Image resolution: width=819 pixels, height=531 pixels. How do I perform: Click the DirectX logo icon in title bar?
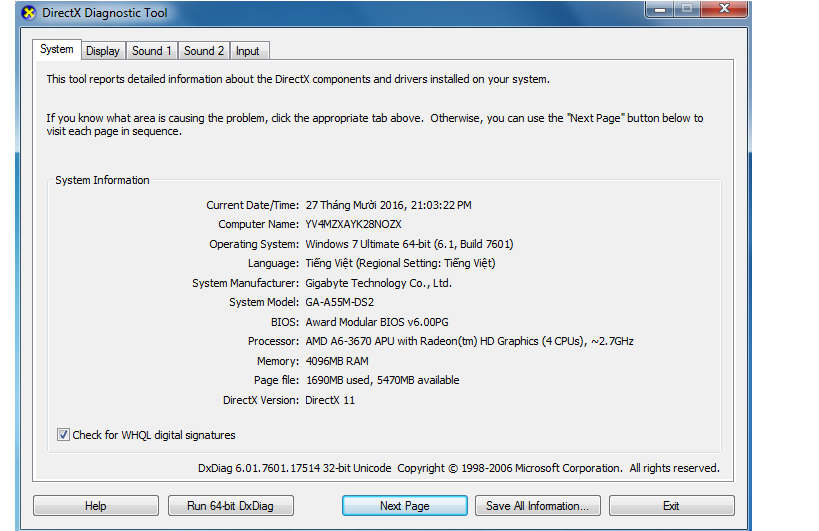[29, 13]
